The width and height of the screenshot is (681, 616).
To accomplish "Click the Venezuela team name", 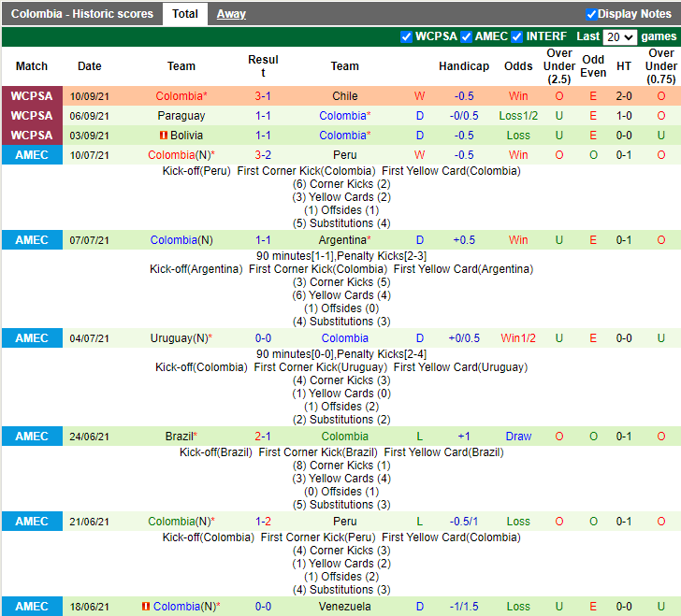I will tap(344, 607).
